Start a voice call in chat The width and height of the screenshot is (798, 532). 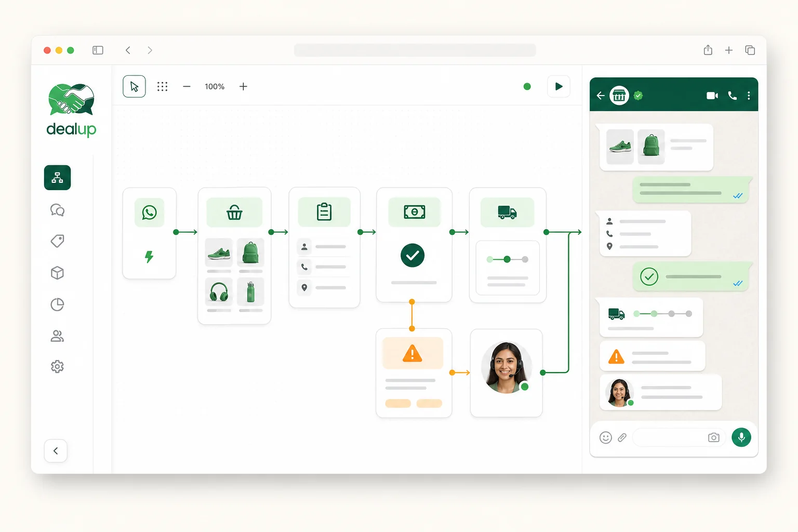[x=733, y=96]
